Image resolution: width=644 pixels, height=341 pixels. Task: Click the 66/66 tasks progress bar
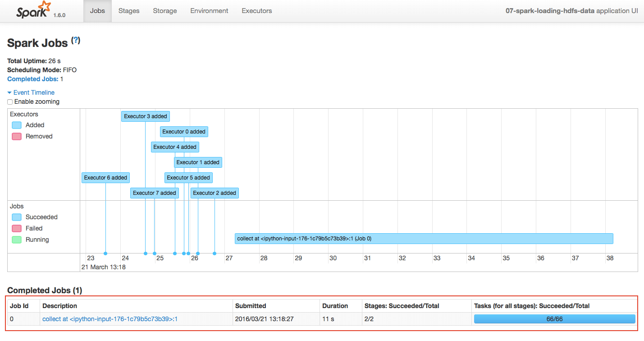(554, 319)
